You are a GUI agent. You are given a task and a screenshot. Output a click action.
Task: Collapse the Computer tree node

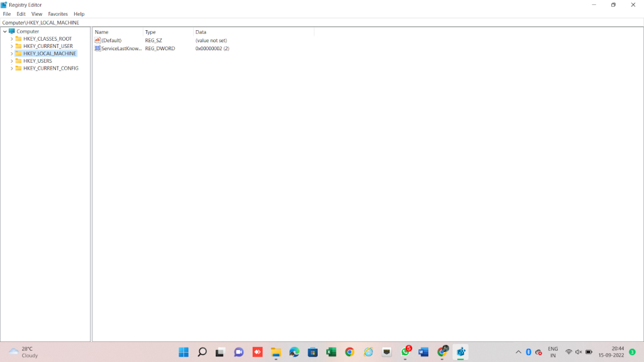[5, 31]
